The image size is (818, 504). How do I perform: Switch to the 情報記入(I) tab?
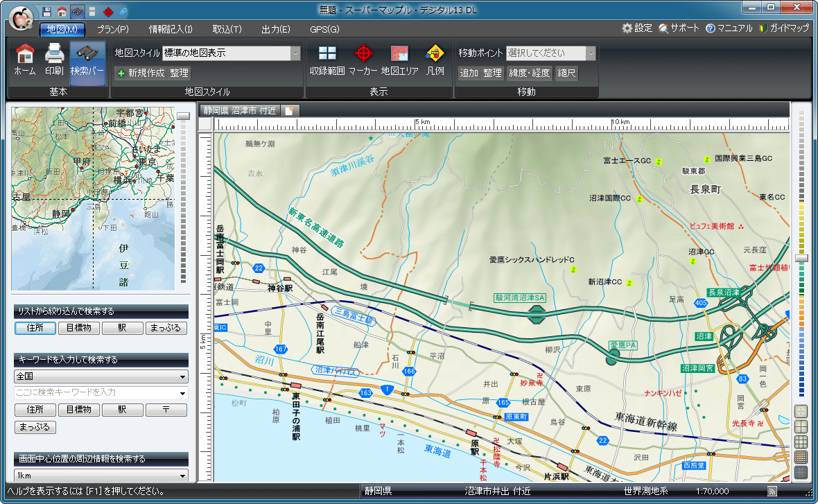pos(171,29)
